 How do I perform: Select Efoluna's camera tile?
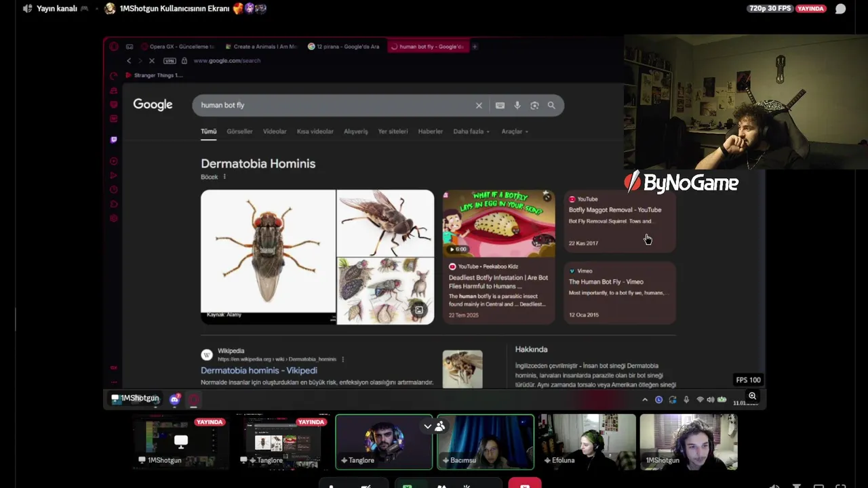pyautogui.click(x=587, y=442)
